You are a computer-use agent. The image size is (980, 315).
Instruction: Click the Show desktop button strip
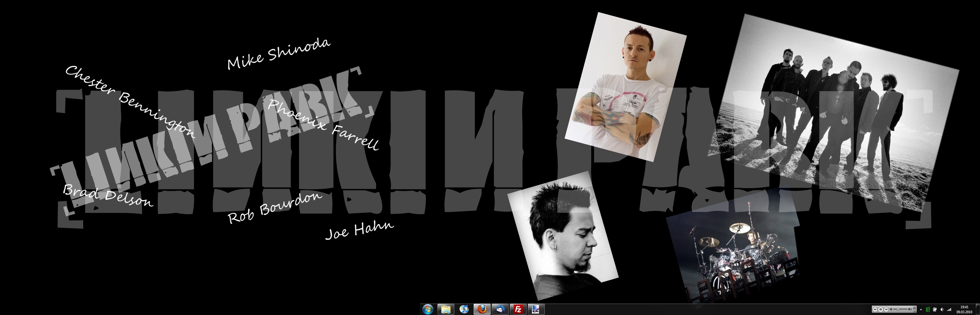[978, 310]
